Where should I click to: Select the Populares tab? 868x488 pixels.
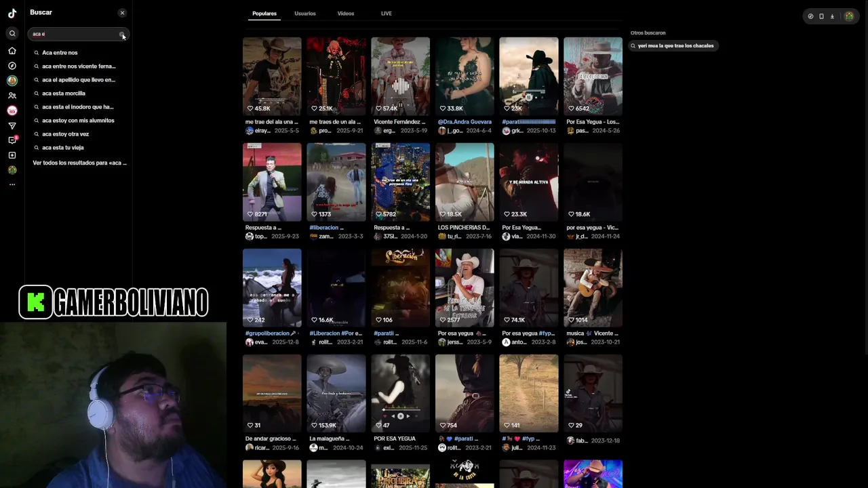point(264,14)
